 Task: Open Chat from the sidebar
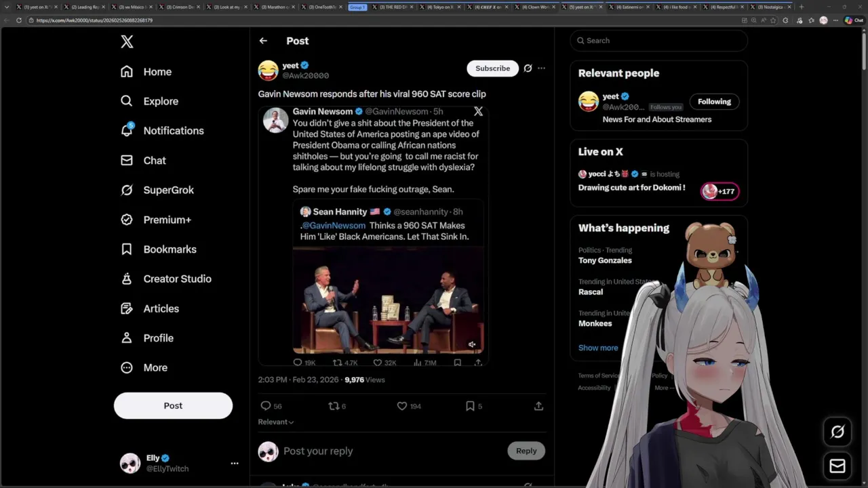(x=143, y=161)
